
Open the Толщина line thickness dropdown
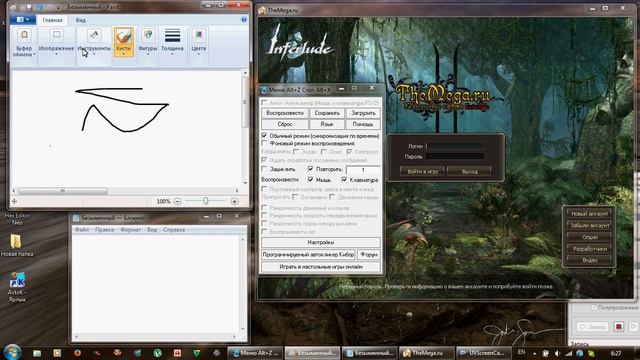(x=172, y=42)
